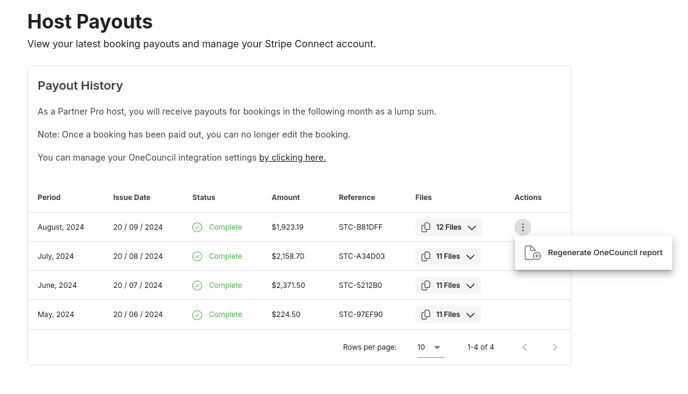This screenshot has height=394, width=688.
Task: Select Regenerate OneCouncil report menu item
Action: coord(593,253)
